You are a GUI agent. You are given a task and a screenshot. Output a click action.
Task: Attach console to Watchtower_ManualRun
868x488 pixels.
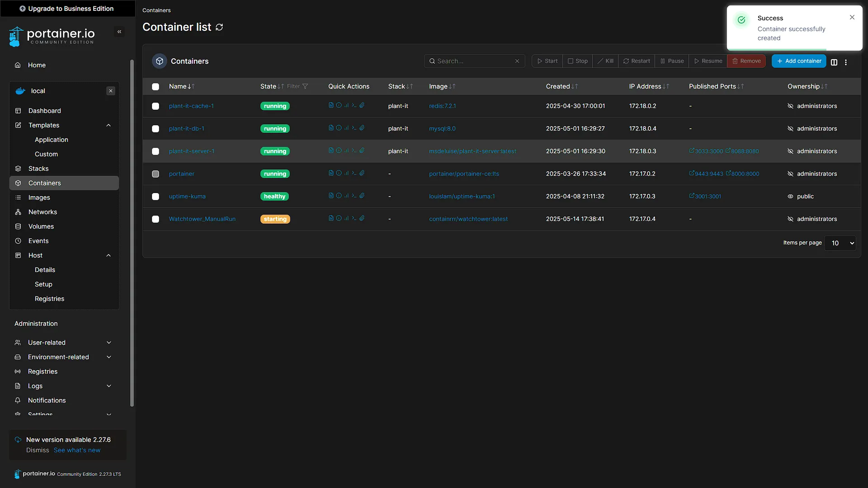[362, 218]
